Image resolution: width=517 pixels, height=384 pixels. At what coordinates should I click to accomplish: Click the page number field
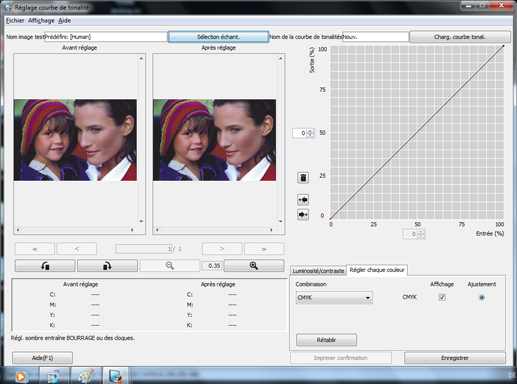click(144, 249)
